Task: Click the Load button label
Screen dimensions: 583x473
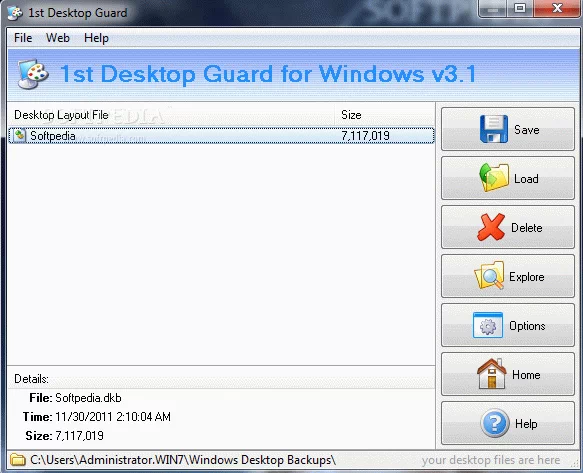Action: [526, 178]
